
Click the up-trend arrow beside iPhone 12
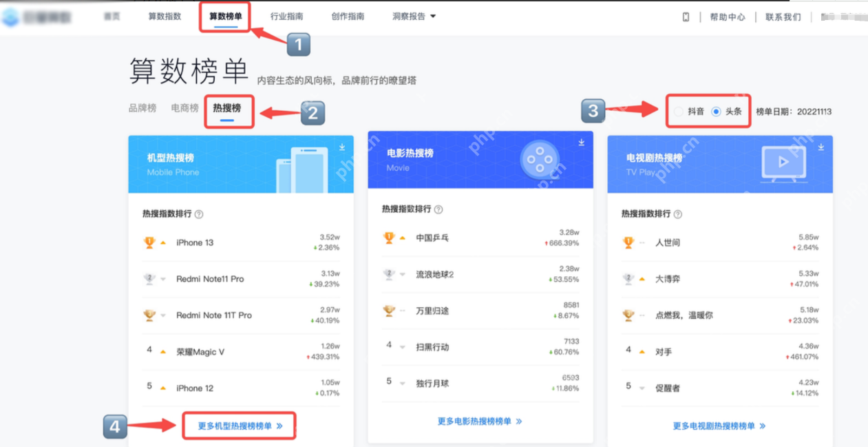pos(163,388)
